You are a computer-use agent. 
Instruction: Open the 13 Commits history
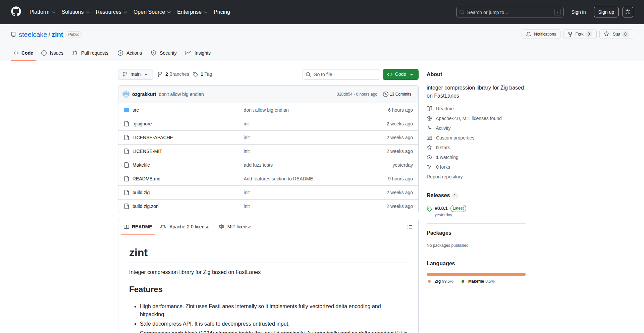coord(397,94)
